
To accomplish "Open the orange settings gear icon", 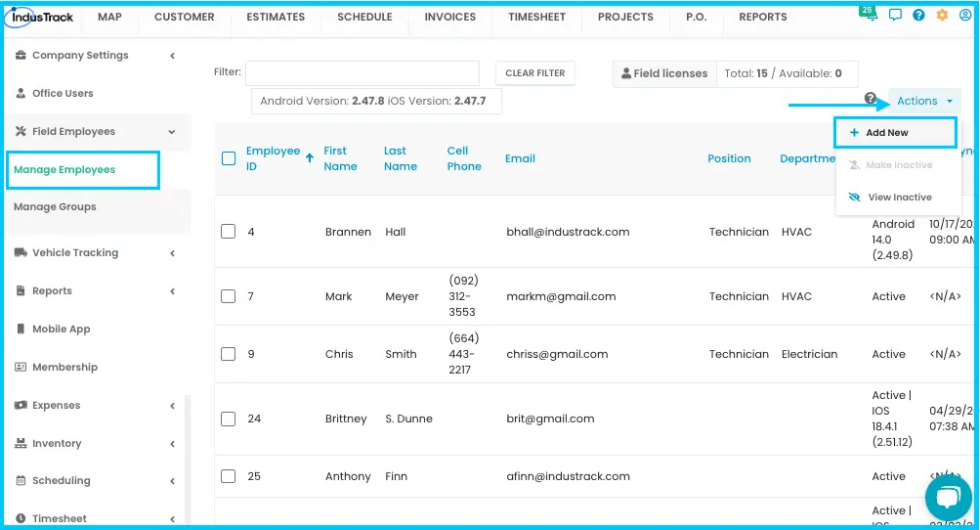I will pos(942,15).
